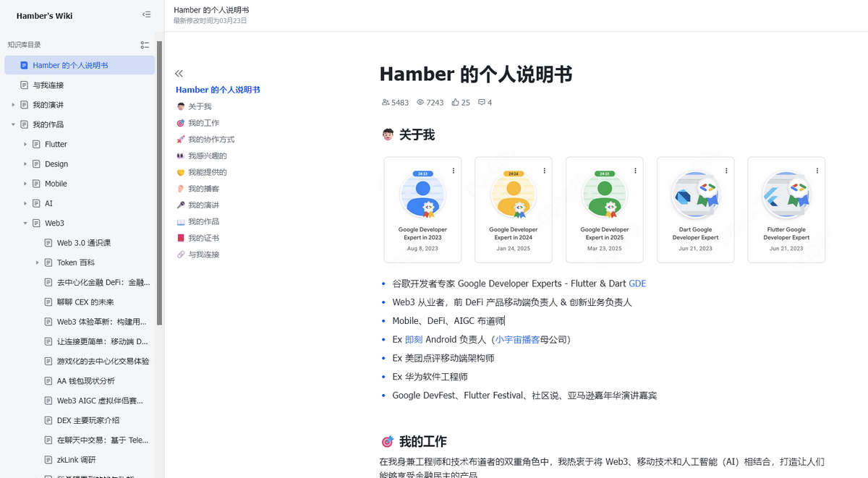Jump to 关于我 in the outline
Viewport: 868px width, 478px height.
tap(200, 106)
